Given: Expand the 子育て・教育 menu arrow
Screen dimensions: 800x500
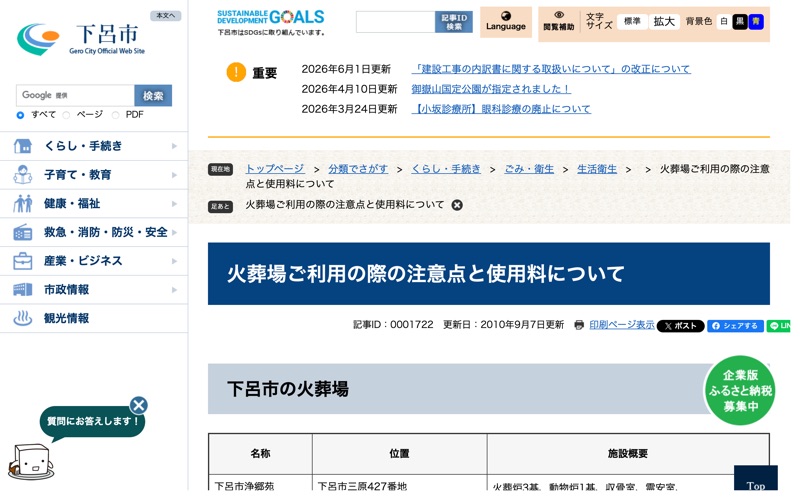Looking at the screenshot, I should (174, 175).
